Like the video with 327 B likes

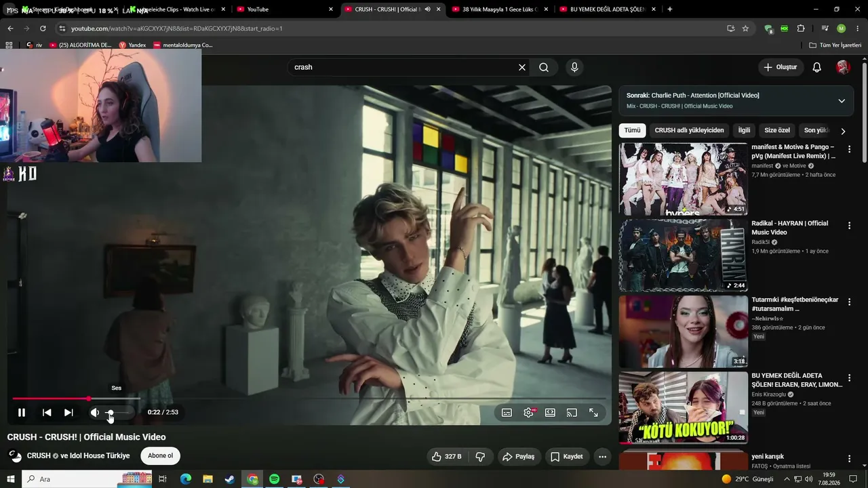pyautogui.click(x=446, y=457)
